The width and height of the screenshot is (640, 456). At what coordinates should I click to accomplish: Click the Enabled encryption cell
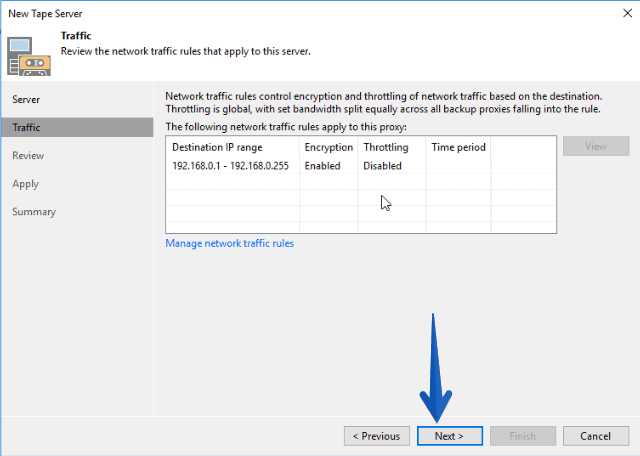[x=322, y=166]
